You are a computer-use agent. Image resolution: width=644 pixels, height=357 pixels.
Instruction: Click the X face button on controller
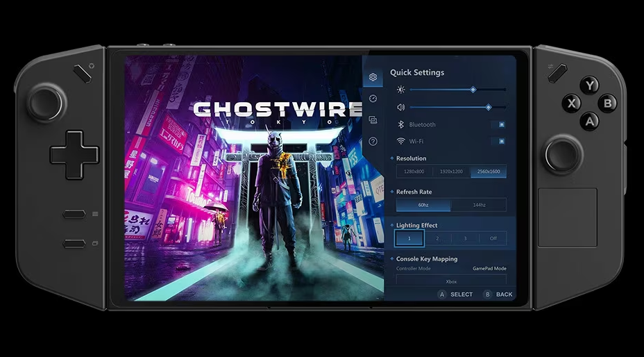point(572,103)
